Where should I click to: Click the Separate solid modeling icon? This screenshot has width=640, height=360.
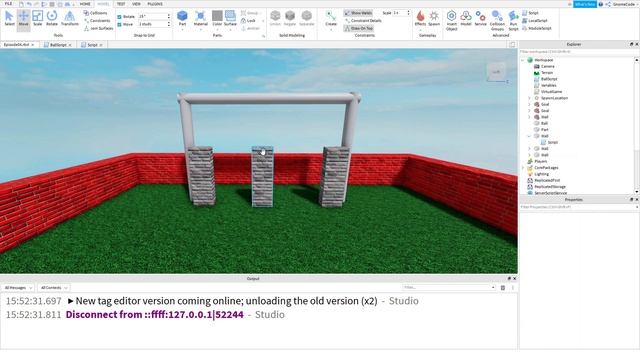[307, 16]
